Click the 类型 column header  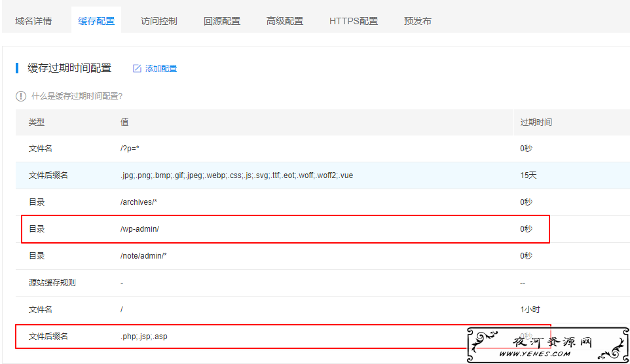pos(37,122)
